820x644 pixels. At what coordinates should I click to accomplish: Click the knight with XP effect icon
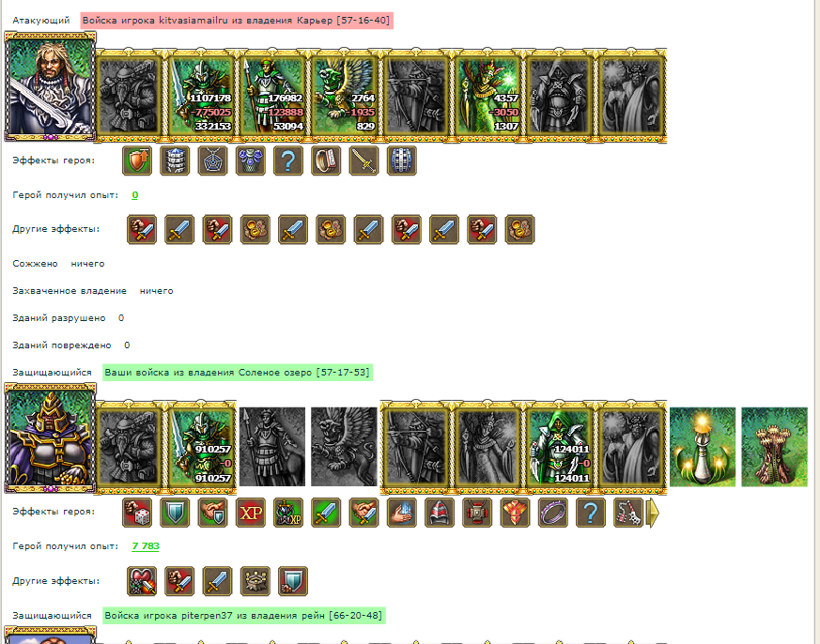[287, 513]
